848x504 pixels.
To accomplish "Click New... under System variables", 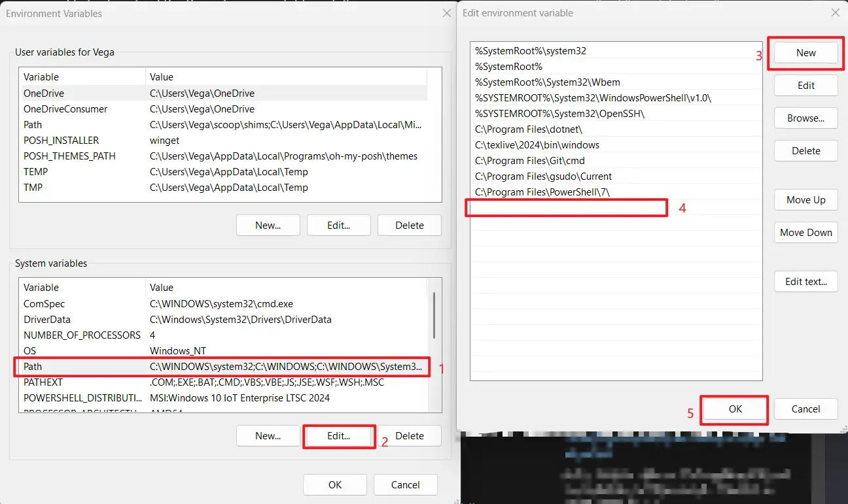I will [x=268, y=435].
